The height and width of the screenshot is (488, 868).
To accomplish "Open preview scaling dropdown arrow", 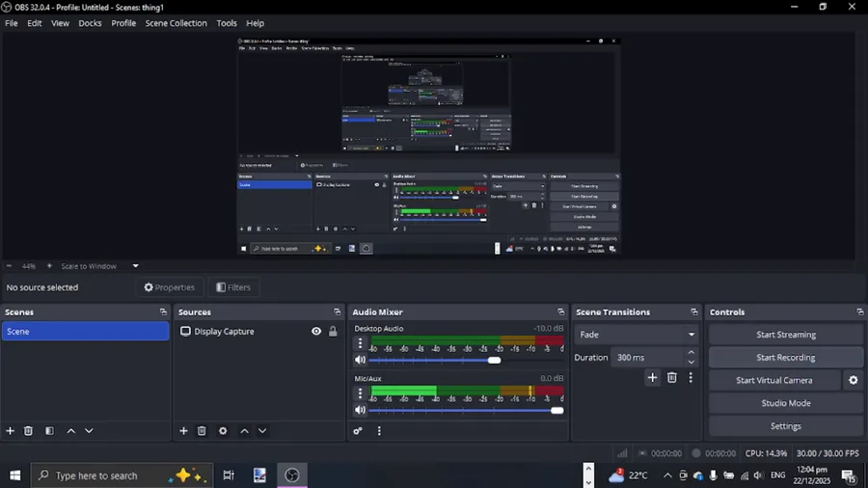I will point(136,266).
